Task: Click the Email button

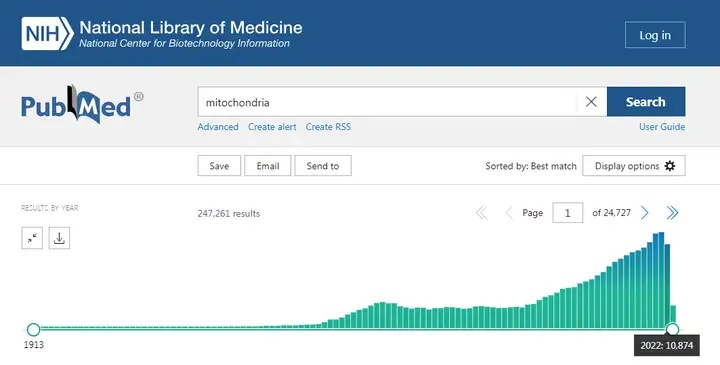Action: (x=268, y=166)
